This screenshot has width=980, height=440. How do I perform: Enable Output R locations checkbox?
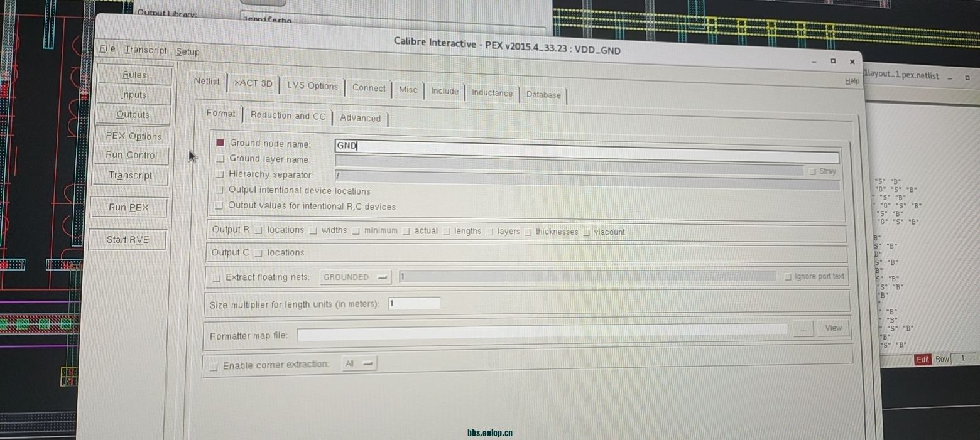(258, 230)
